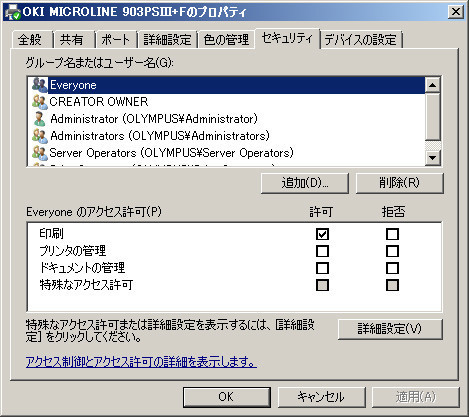
Task: Select Administrators (OLYMPUS¥Administrators) entry
Action: [x=227, y=136]
